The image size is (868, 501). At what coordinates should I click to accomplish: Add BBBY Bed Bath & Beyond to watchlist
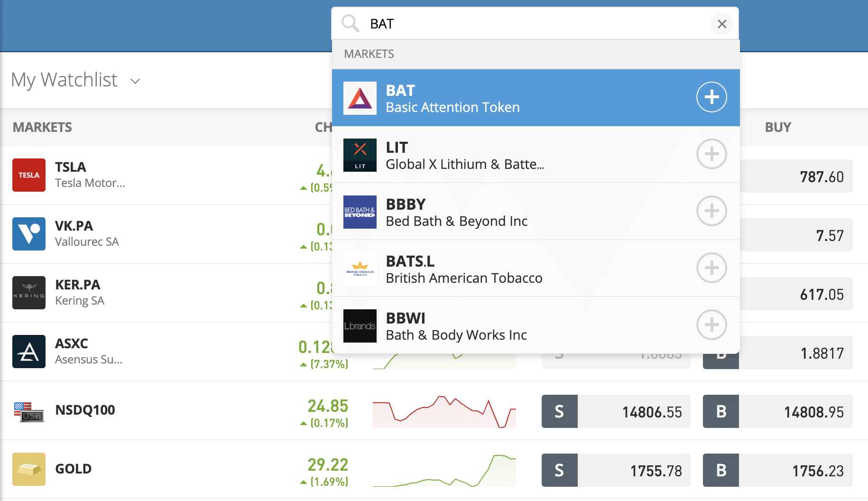pyautogui.click(x=711, y=211)
